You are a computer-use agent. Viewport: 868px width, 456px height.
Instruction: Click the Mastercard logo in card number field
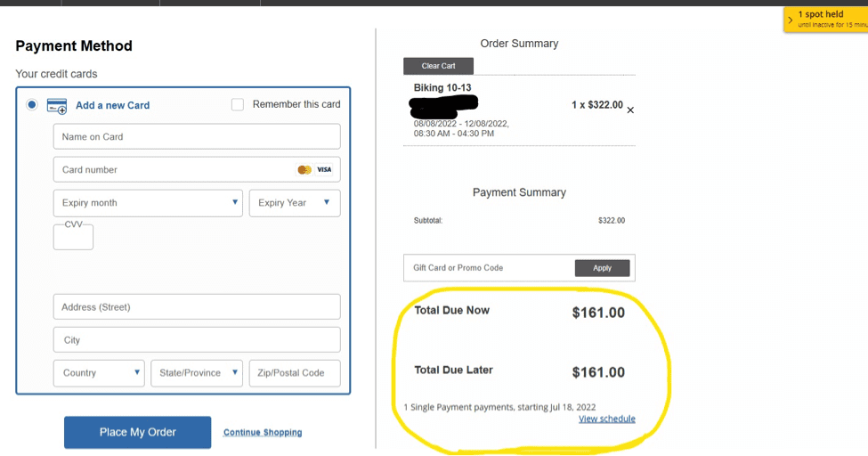tap(304, 169)
